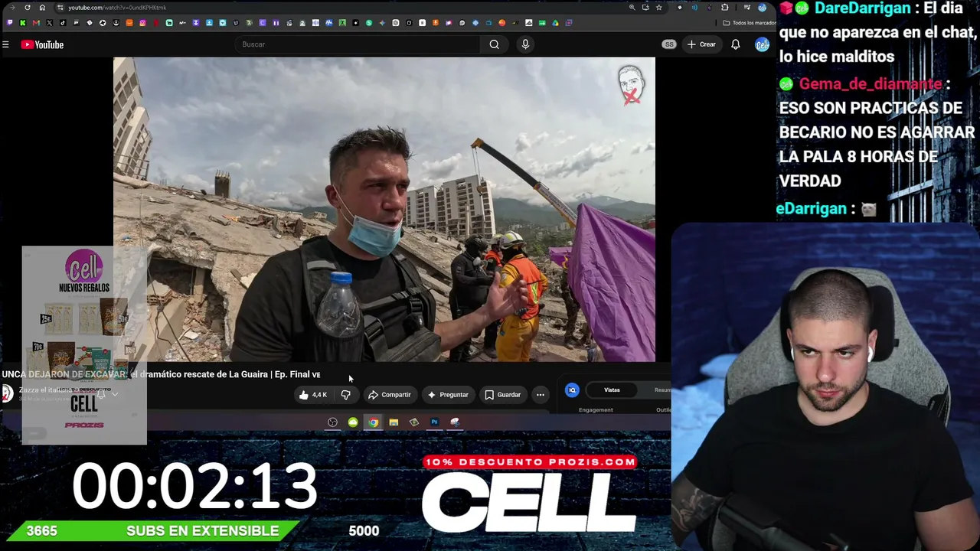
Task: Click the browser Home button
Action: [x=42, y=8]
